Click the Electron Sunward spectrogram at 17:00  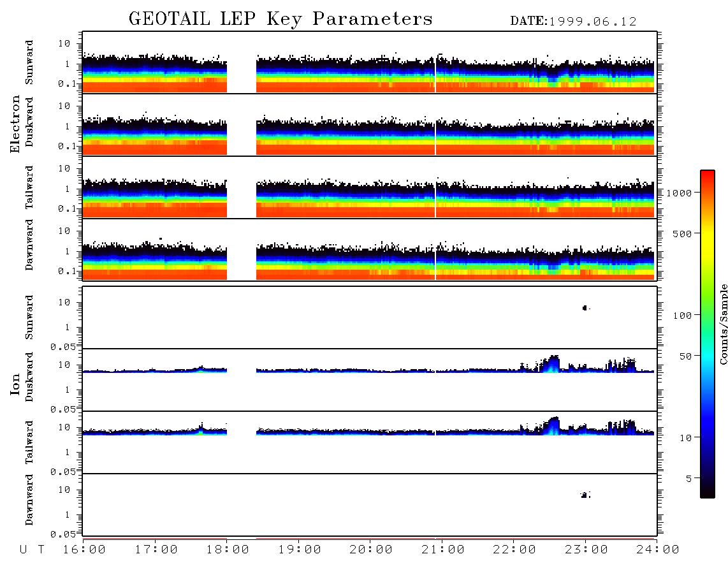(x=155, y=73)
